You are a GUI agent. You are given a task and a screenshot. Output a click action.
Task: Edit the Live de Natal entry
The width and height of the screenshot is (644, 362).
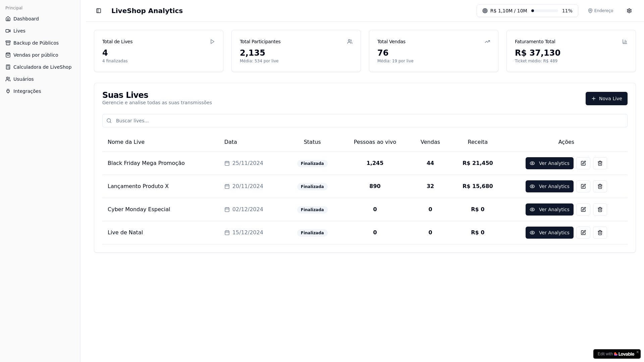pyautogui.click(x=583, y=233)
